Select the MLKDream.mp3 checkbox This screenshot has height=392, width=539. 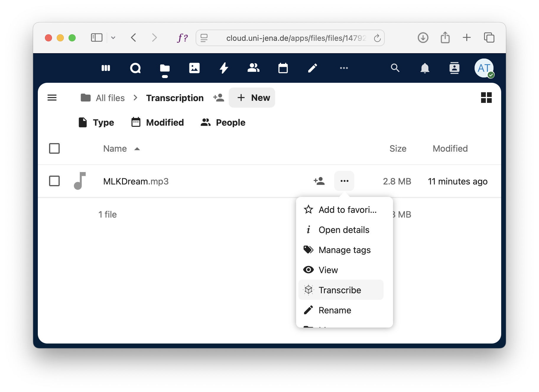click(54, 181)
